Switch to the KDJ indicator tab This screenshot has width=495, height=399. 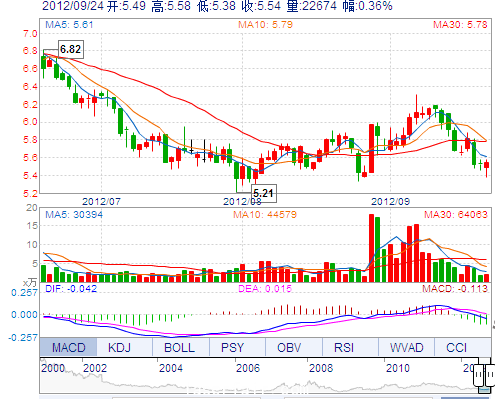coord(120,347)
